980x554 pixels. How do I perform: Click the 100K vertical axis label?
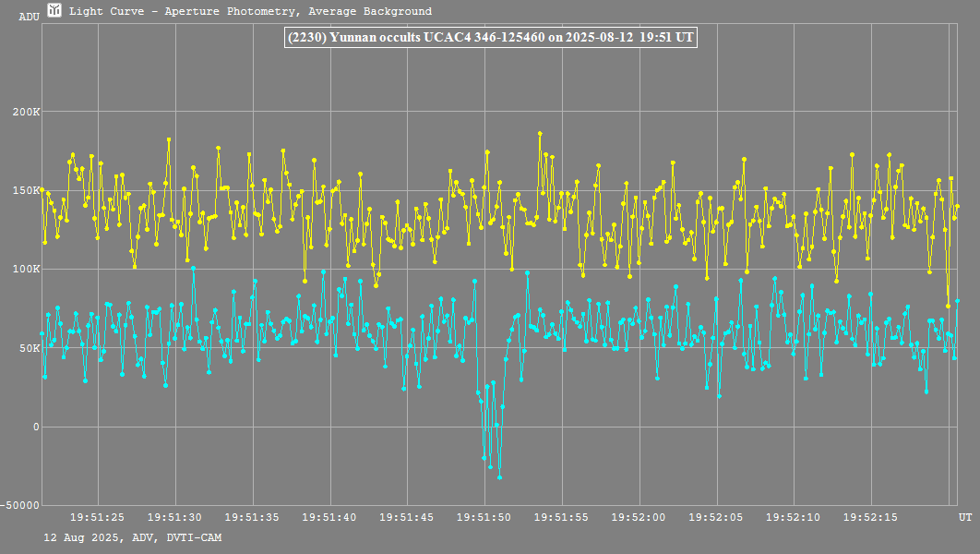click(x=25, y=270)
